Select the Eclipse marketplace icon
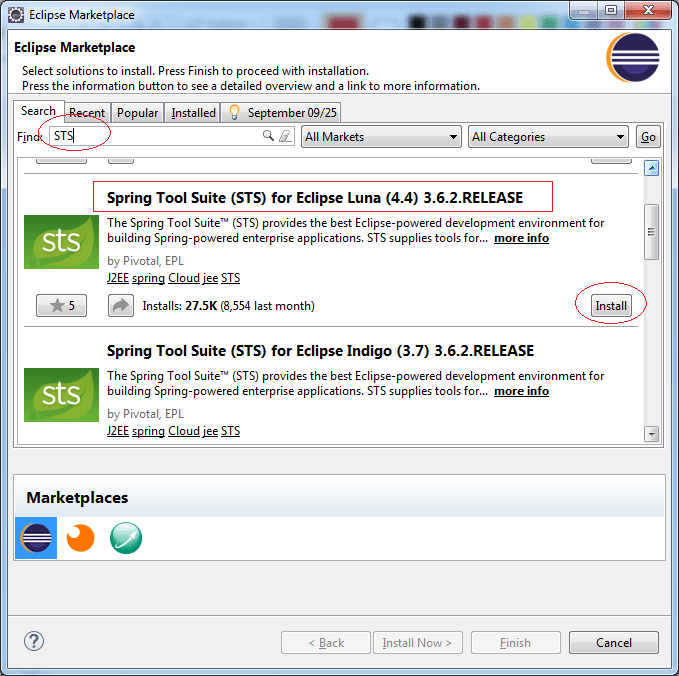The image size is (679, 676). (x=36, y=538)
